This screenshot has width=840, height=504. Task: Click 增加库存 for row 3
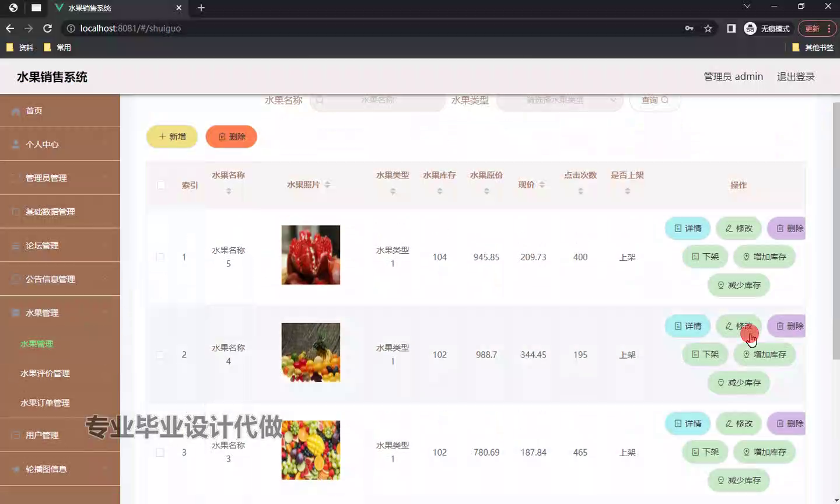(x=764, y=452)
